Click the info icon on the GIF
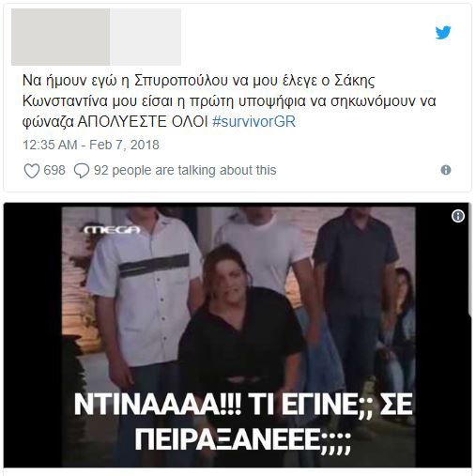The image size is (476, 476). [x=458, y=216]
